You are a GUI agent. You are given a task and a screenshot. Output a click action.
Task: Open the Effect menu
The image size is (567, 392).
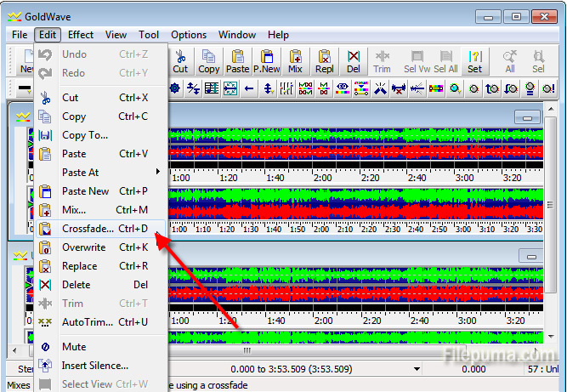(81, 35)
